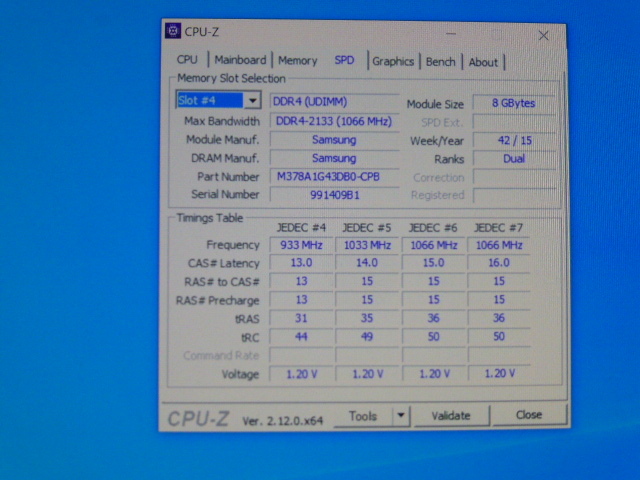Expand the Slot #4 memory slot dropdown
The width and height of the screenshot is (640, 480).
(x=253, y=100)
